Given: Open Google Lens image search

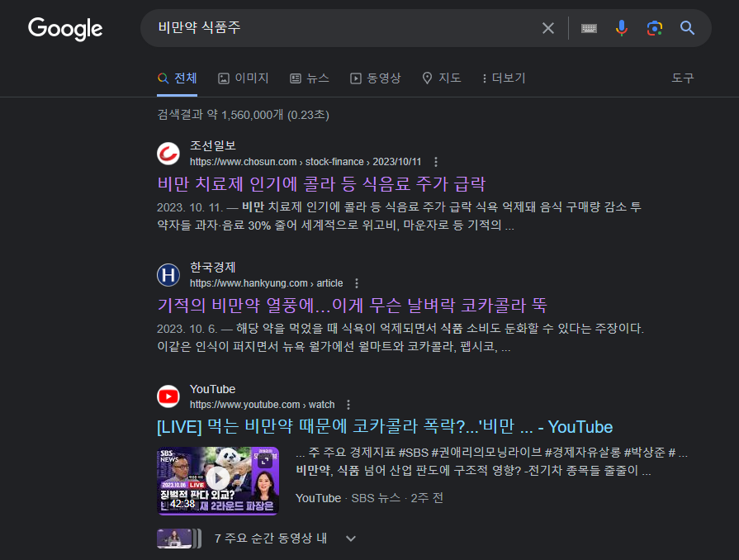Looking at the screenshot, I should tap(654, 28).
